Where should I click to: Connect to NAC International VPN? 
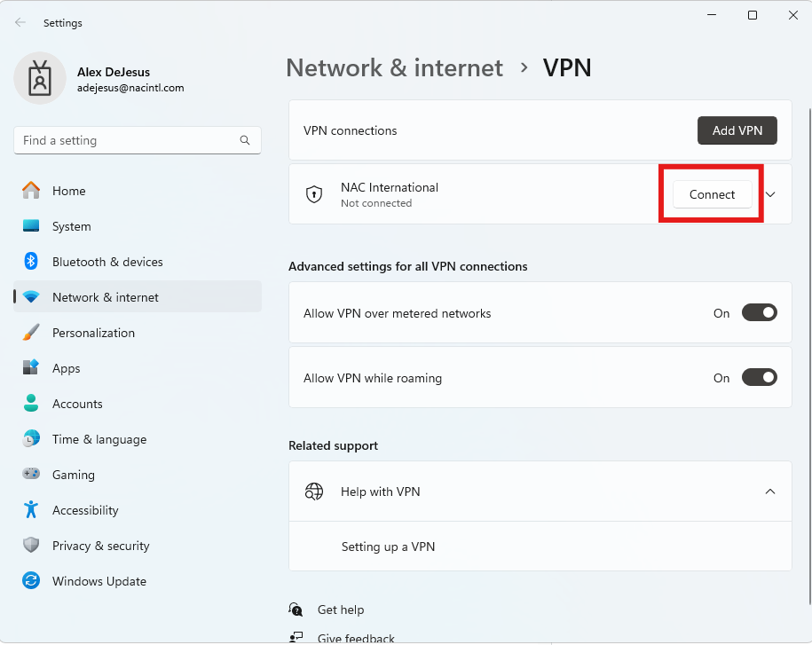point(710,193)
